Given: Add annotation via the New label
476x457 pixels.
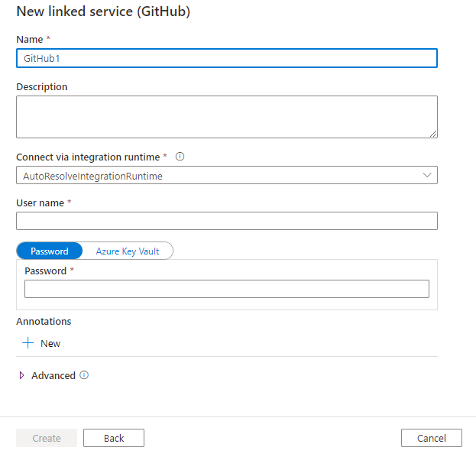Looking at the screenshot, I should click(x=50, y=344).
